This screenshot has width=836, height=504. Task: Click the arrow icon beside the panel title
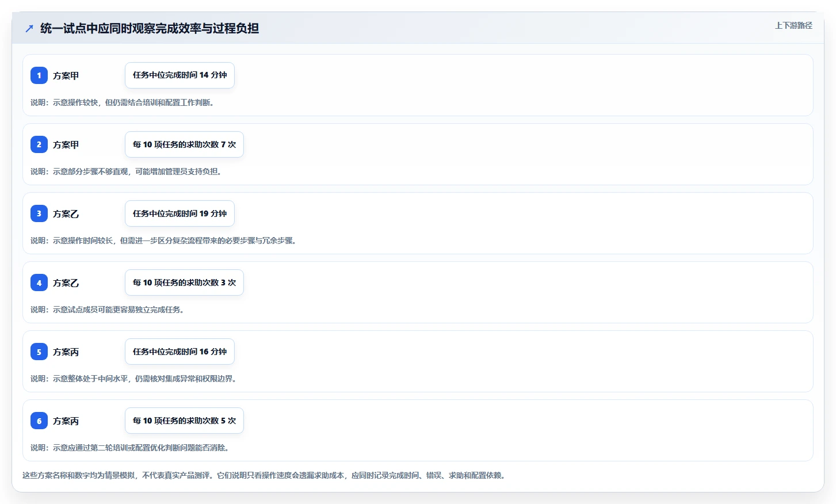[x=29, y=28]
